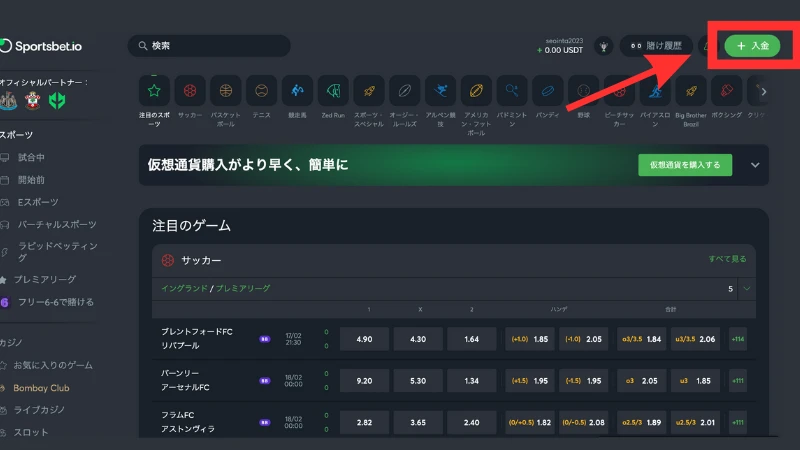Collapse the Premier League section chevron
The width and height of the screenshot is (800, 450).
point(746,289)
